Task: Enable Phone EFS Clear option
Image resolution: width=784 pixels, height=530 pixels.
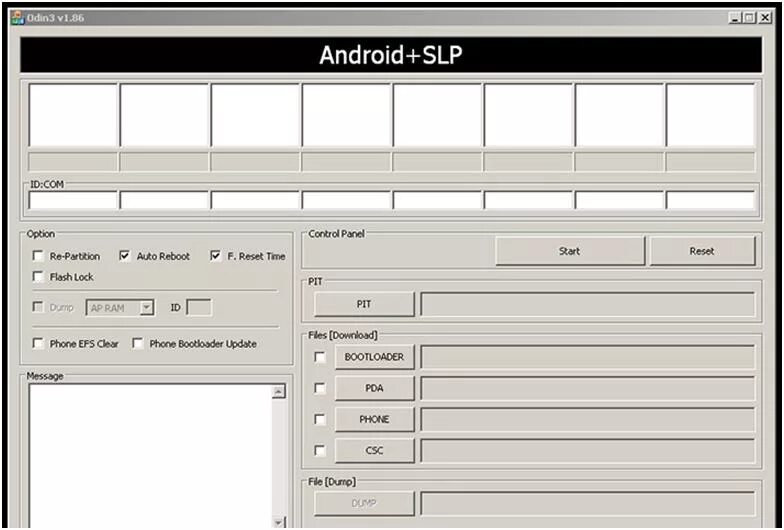Action: (38, 343)
